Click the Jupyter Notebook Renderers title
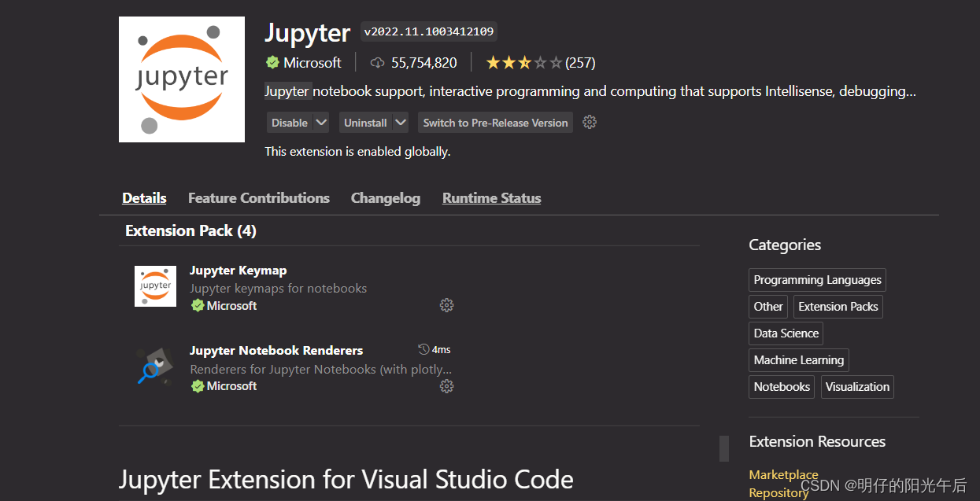Viewport: 980px width, 501px height. (x=276, y=351)
